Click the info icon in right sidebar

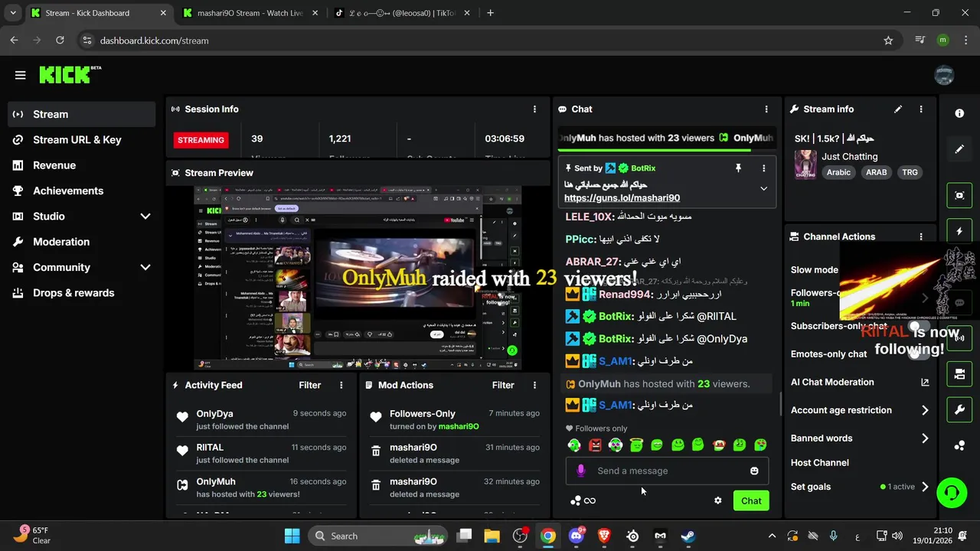959,113
